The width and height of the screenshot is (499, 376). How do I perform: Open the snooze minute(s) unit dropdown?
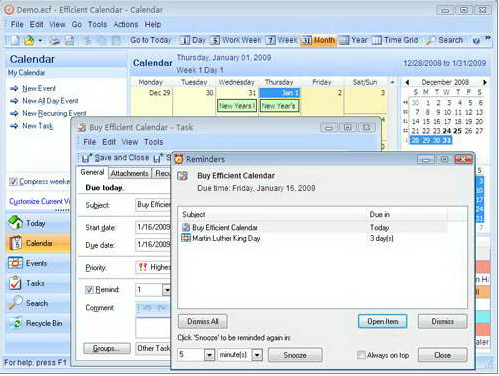point(257,355)
